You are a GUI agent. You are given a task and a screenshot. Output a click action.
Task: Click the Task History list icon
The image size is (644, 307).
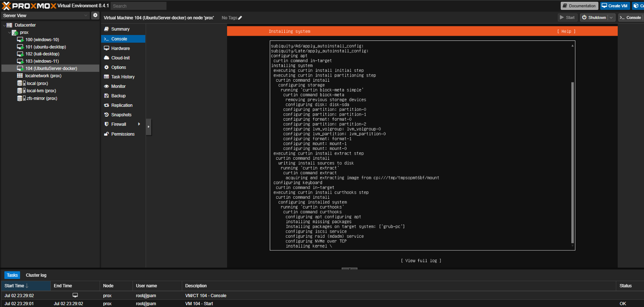tap(107, 77)
